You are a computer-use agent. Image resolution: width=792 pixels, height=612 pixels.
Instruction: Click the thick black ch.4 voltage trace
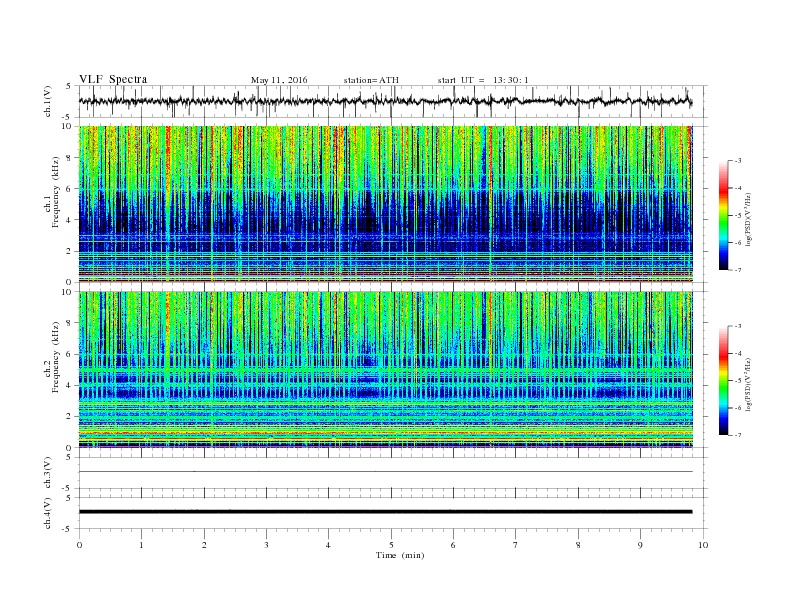(x=385, y=512)
